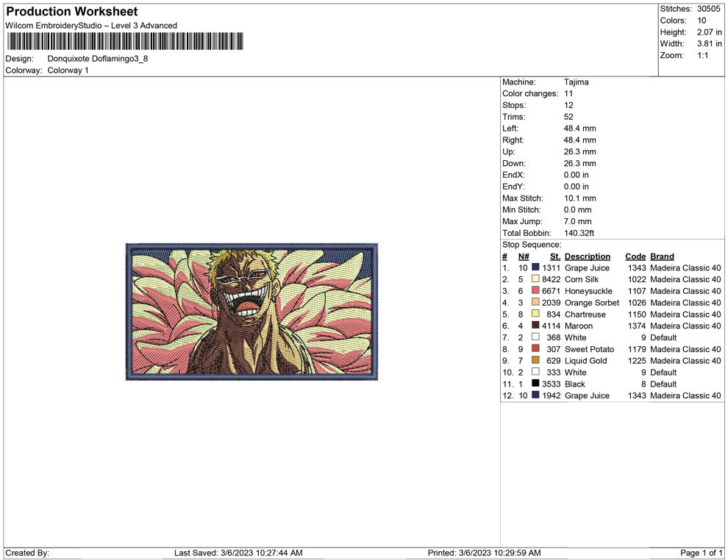728x560 pixels.
Task: Click the Width value '3.81 in'
Action: coord(710,43)
